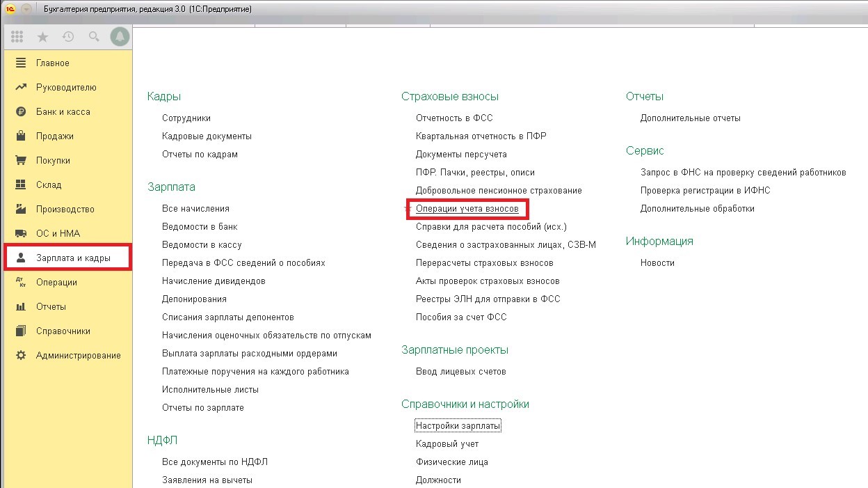The image size is (868, 488).
Task: Open Пособия за счет ФСС
Action: (x=461, y=317)
